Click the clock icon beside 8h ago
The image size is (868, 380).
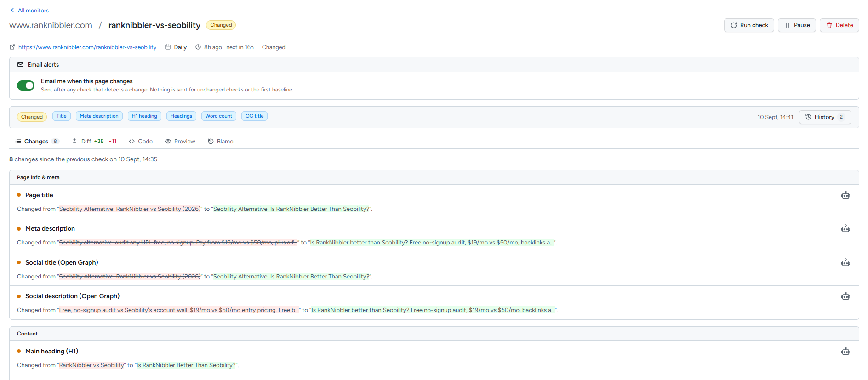(198, 47)
